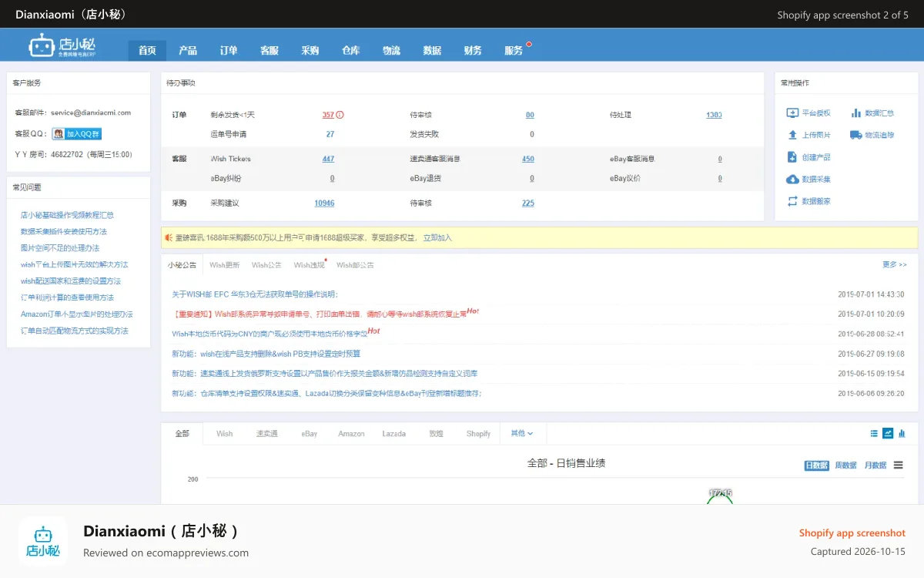Switch sales chart to list view icon

coord(874,433)
